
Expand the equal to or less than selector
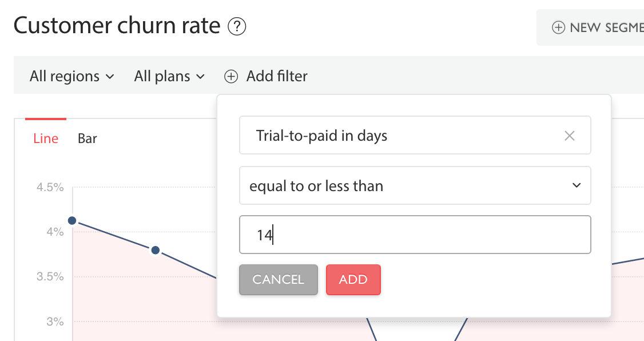pyautogui.click(x=415, y=186)
